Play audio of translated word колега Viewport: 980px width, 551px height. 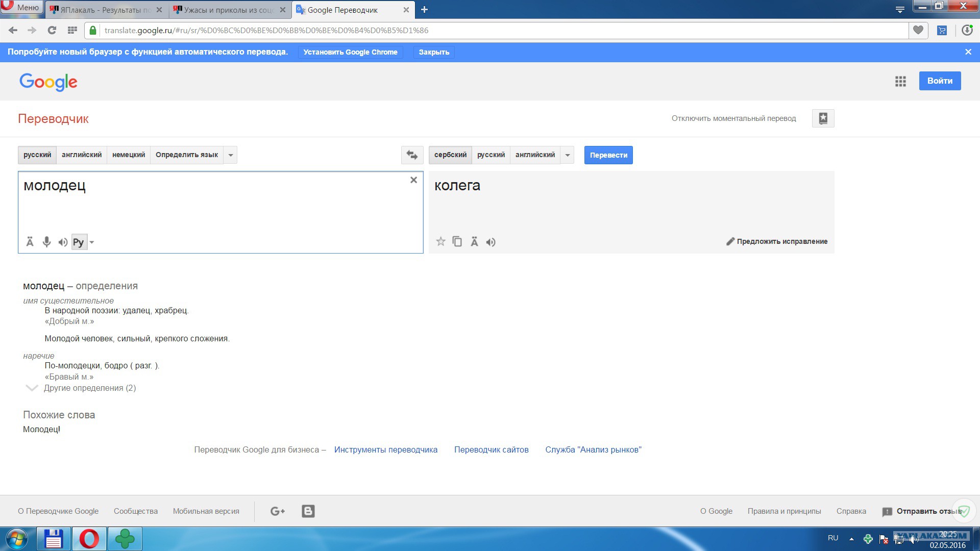(x=491, y=242)
